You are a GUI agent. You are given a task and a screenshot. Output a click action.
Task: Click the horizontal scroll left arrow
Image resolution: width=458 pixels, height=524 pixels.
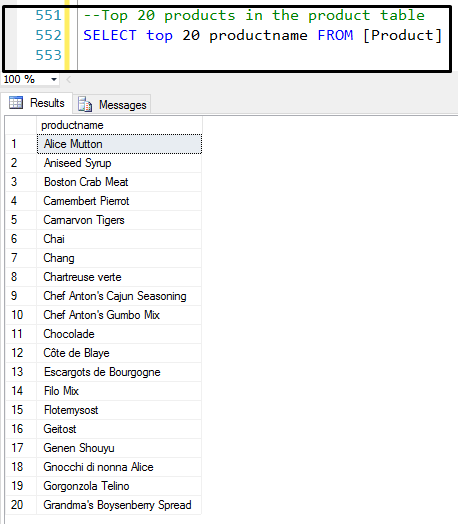point(68,80)
